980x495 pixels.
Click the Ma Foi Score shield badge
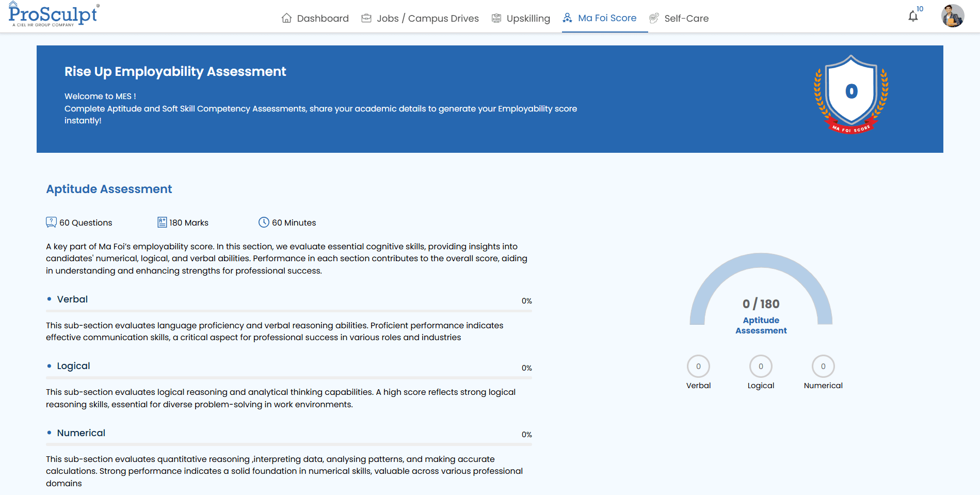(851, 94)
